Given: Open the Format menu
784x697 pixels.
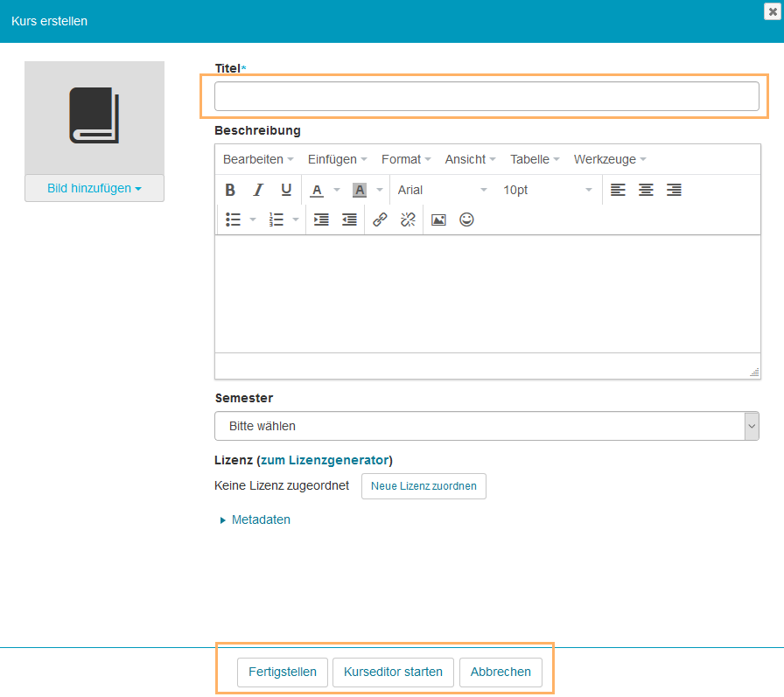Looking at the screenshot, I should click(406, 159).
